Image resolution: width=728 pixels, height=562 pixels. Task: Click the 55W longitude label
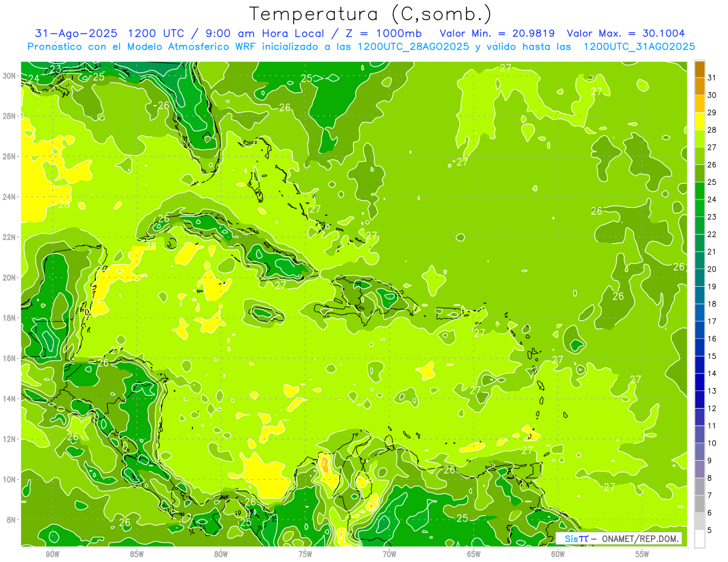pos(642,555)
